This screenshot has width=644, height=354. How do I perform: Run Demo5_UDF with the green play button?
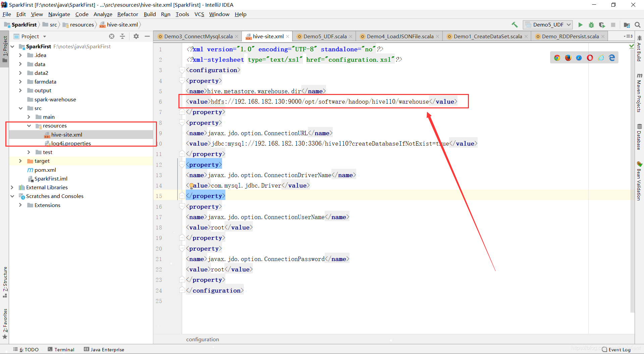pos(580,25)
